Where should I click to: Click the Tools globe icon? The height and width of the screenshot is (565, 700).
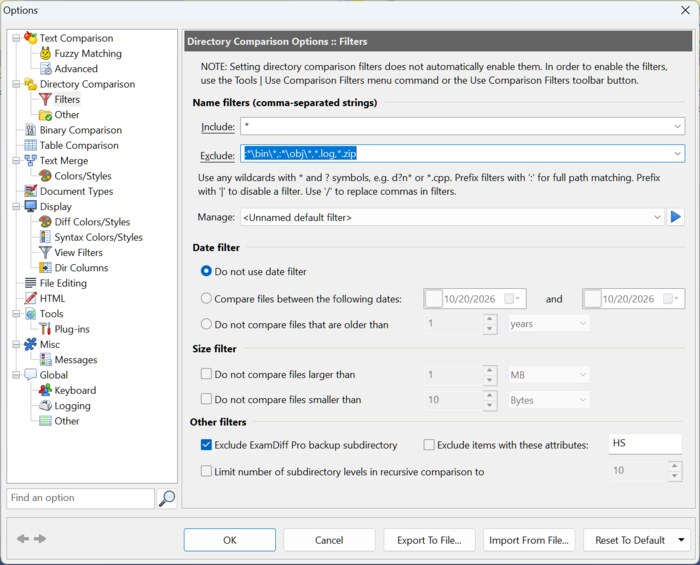(30, 314)
